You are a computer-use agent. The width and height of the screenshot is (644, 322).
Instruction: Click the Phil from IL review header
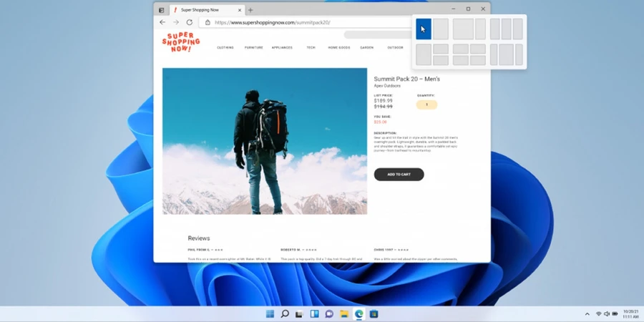pos(205,250)
